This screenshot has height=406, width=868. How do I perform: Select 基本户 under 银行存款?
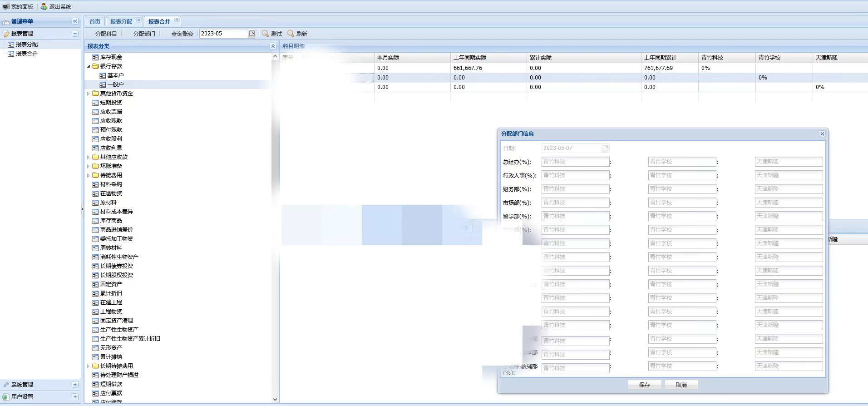click(115, 75)
